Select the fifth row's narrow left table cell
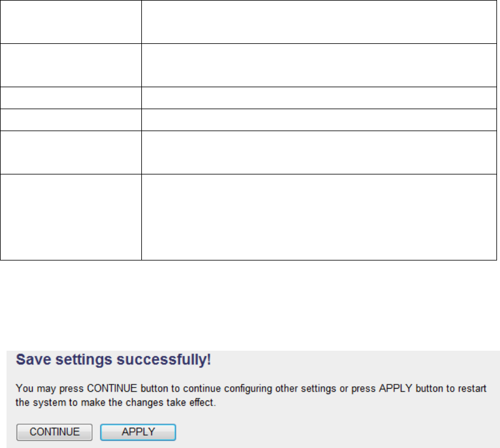The height and width of the screenshot is (448, 500). pyautogui.click(x=71, y=152)
